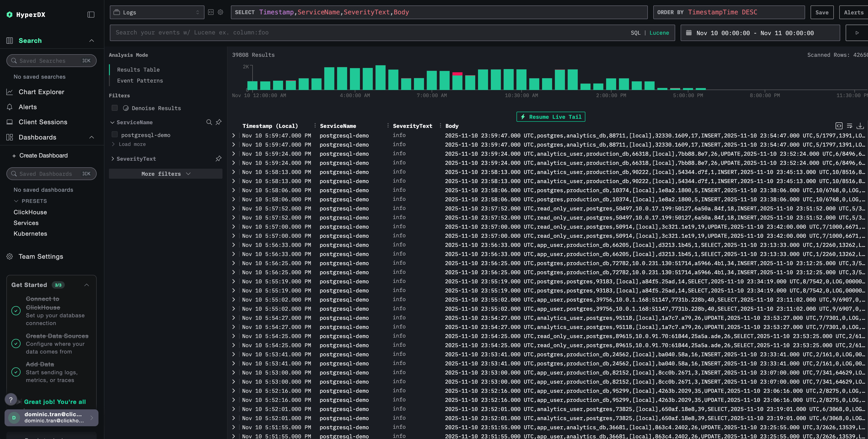Check the postgresql-demo ServiceName filter
This screenshot has height=439, width=868.
tap(115, 134)
